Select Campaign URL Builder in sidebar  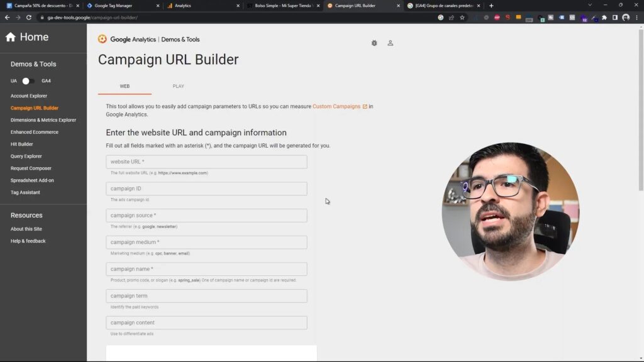(x=35, y=108)
